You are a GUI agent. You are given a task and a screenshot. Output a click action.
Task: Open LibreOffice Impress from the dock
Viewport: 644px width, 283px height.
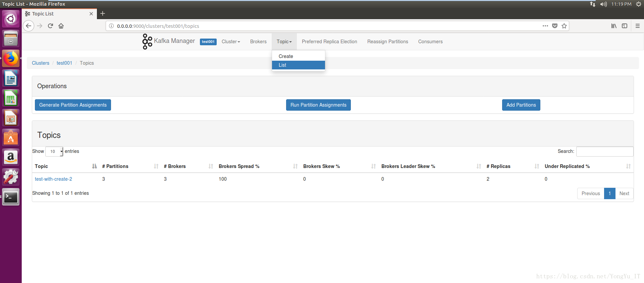point(11,118)
